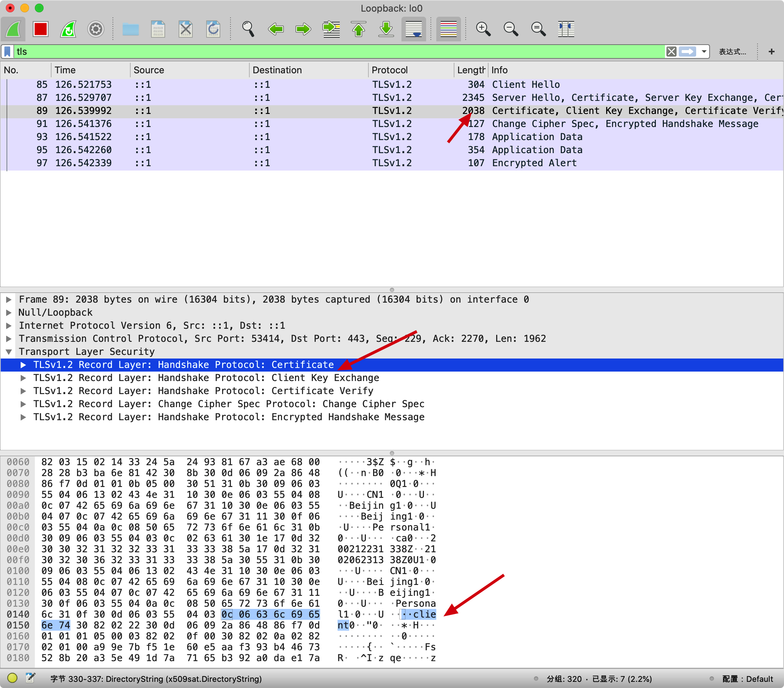The width and height of the screenshot is (784, 688).
Task: Sort packets by Time column header
Action: (x=65, y=70)
